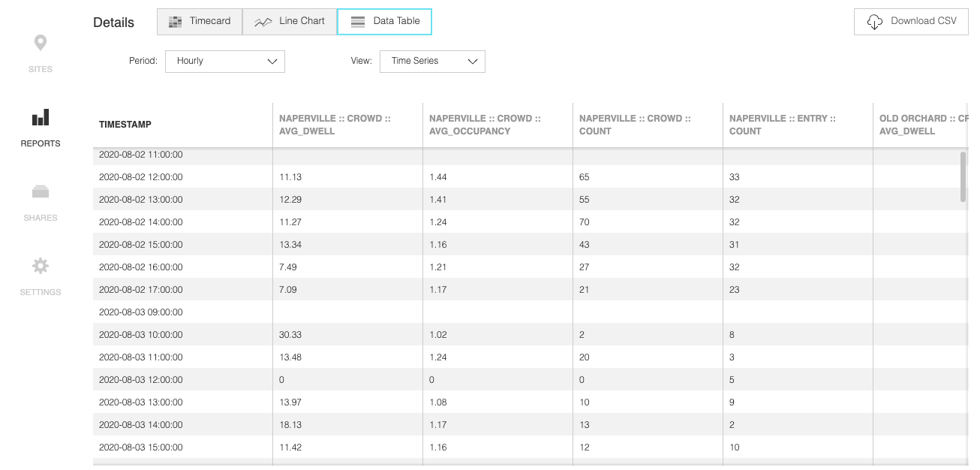Select timestamp 2020-08-03 12:00:00
Image resolution: width=980 pixels, height=470 pixels.
141,380
